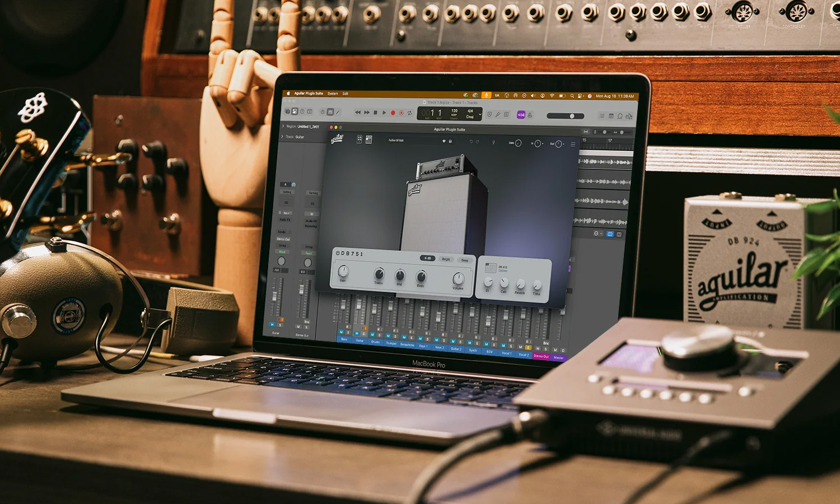Open the Library panel in the toolbar
The width and height of the screenshot is (840, 504).
(287, 111)
